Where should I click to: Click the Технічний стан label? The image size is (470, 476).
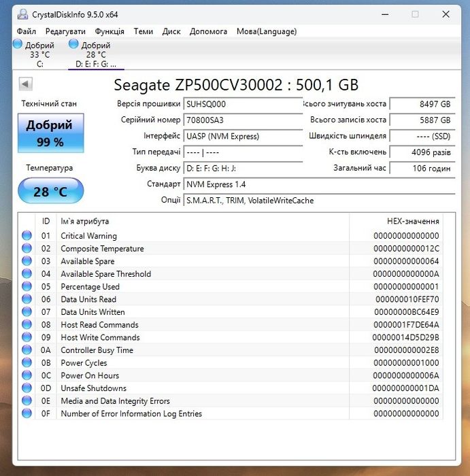click(49, 103)
